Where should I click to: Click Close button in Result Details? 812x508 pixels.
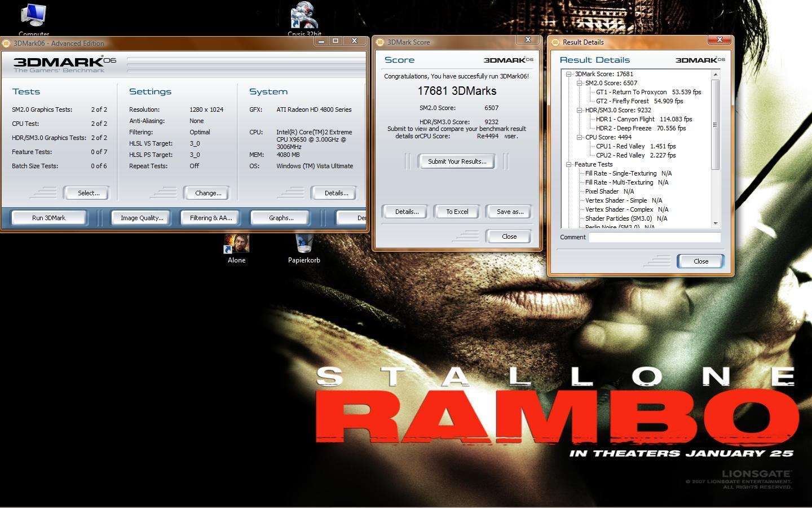point(701,261)
